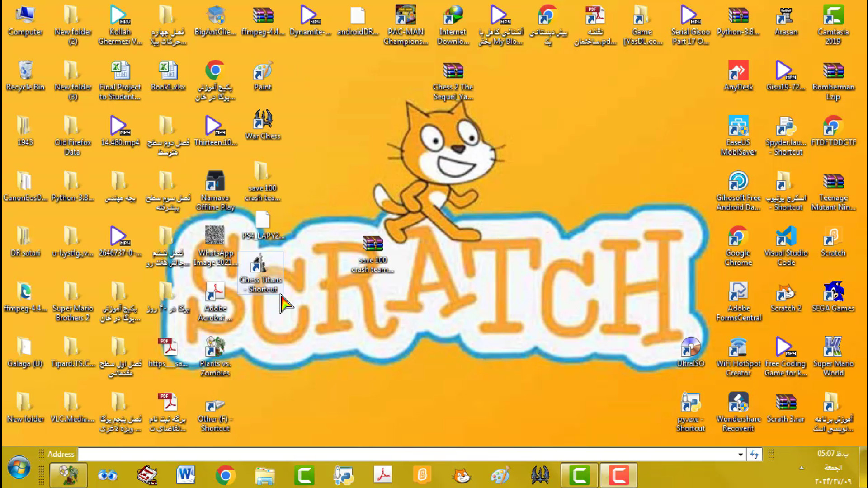Open Wondershare Recoverit shortcut

(738, 413)
